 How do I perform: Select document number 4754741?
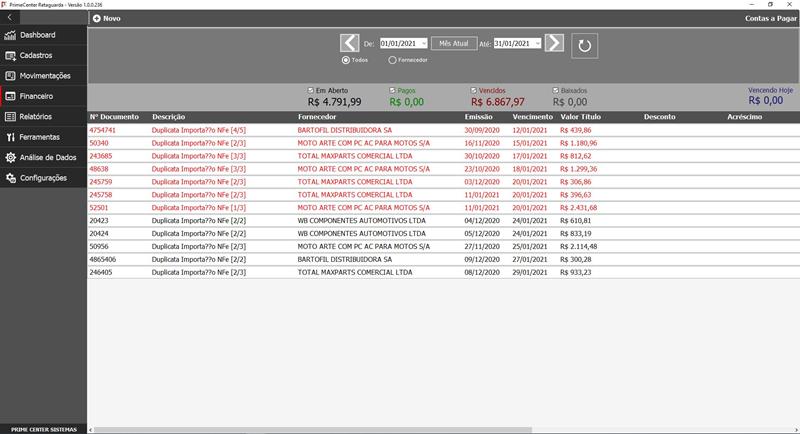pyautogui.click(x=103, y=130)
